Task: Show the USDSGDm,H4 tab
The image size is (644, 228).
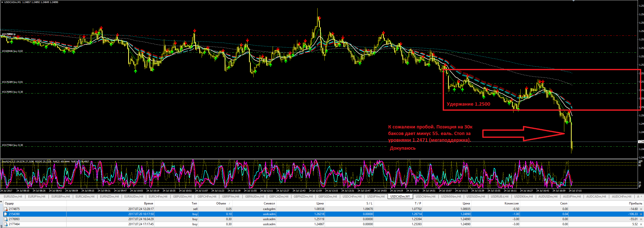Action: [476, 197]
